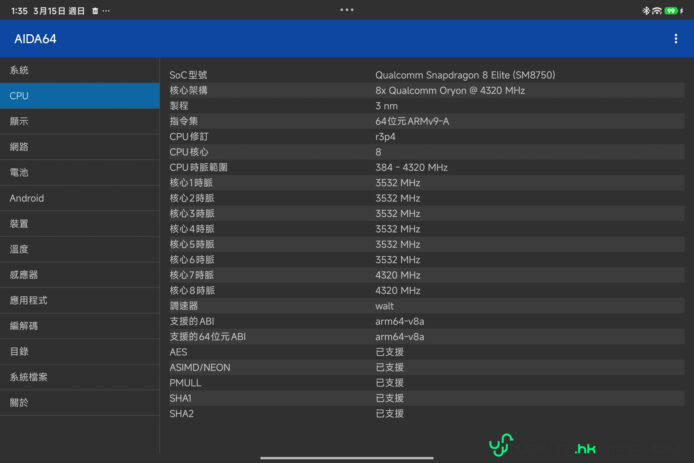View the 溫度 section
The image size is (694, 463).
[x=19, y=249]
